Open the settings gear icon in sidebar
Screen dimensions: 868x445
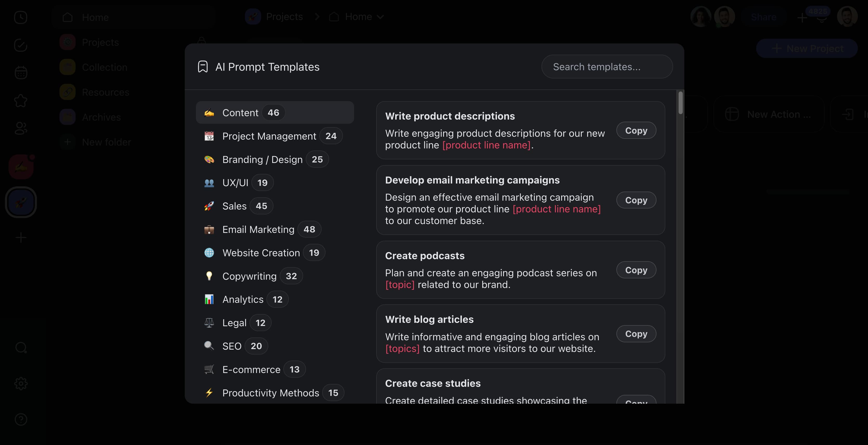pyautogui.click(x=21, y=383)
